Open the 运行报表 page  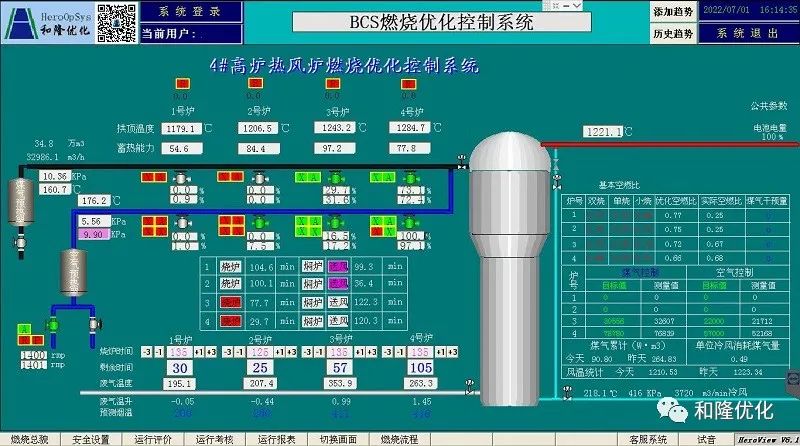(x=276, y=439)
